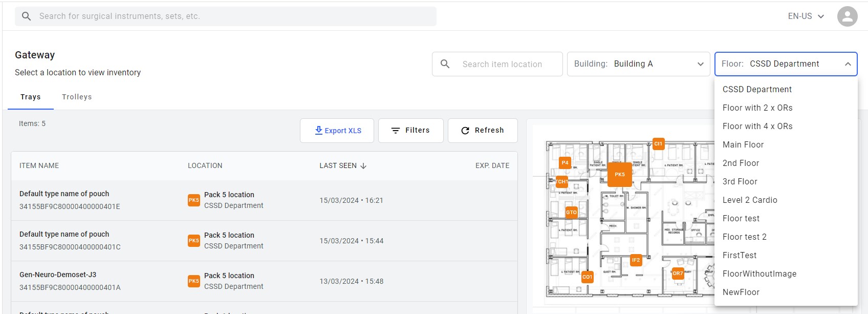
Task: Click the OR7 marker on floor plan
Action: coord(678,274)
